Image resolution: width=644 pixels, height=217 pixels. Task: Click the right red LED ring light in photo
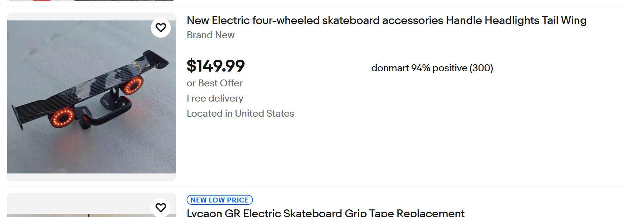tap(133, 85)
